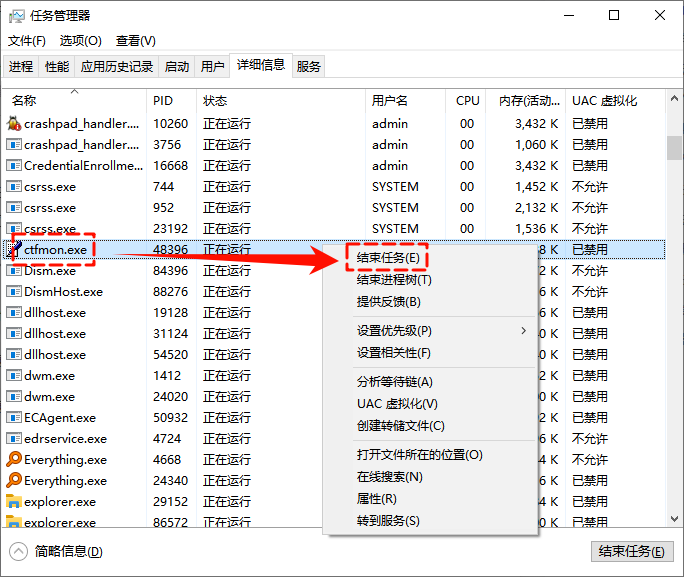Choose 打开文件所在的位置(O) in the context menu
684x577 pixels.
419,455
